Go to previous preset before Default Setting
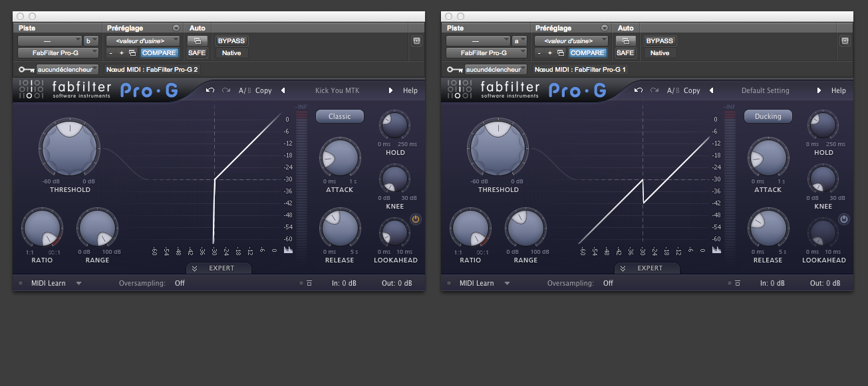This screenshot has width=868, height=386. (x=711, y=90)
